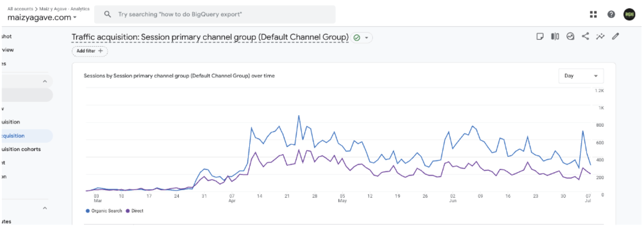Open the green checkmark report status dropdown

tap(361, 38)
